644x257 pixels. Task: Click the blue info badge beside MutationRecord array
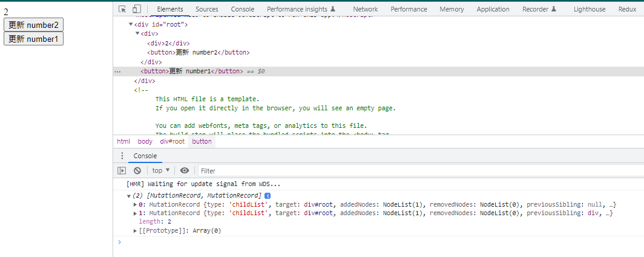(268, 196)
